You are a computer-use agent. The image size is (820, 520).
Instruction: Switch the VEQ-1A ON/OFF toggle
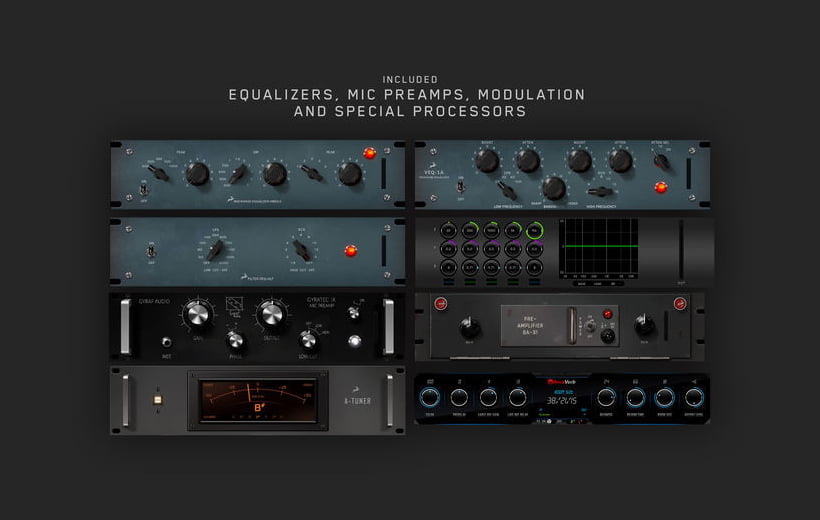click(x=459, y=186)
